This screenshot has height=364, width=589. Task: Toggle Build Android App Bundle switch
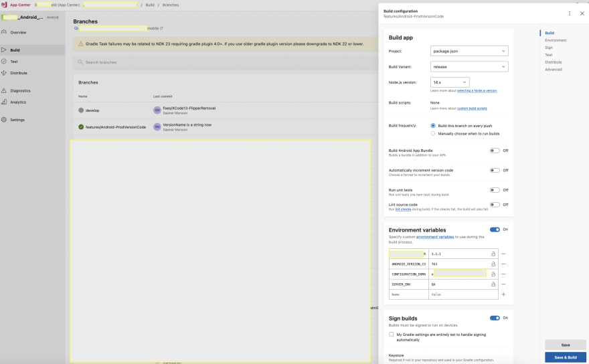click(495, 151)
